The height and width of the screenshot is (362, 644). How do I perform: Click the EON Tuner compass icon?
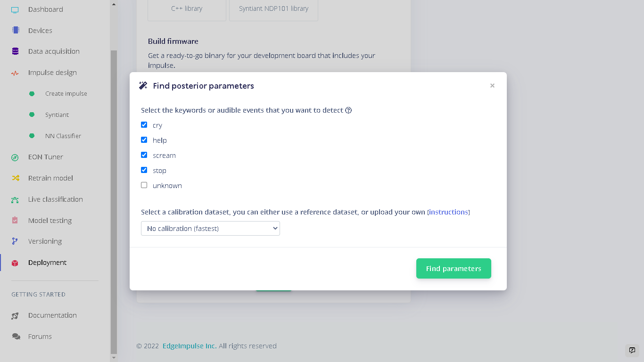pos(15,157)
